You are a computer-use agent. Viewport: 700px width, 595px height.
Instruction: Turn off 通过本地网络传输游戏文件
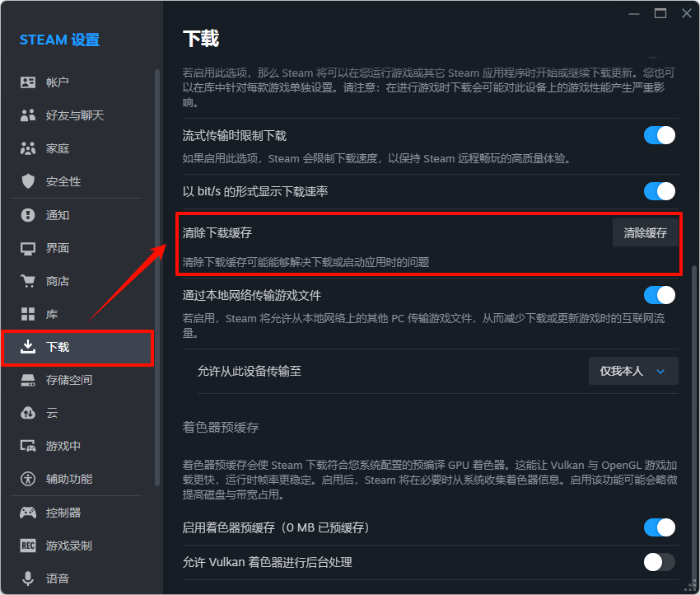(659, 294)
